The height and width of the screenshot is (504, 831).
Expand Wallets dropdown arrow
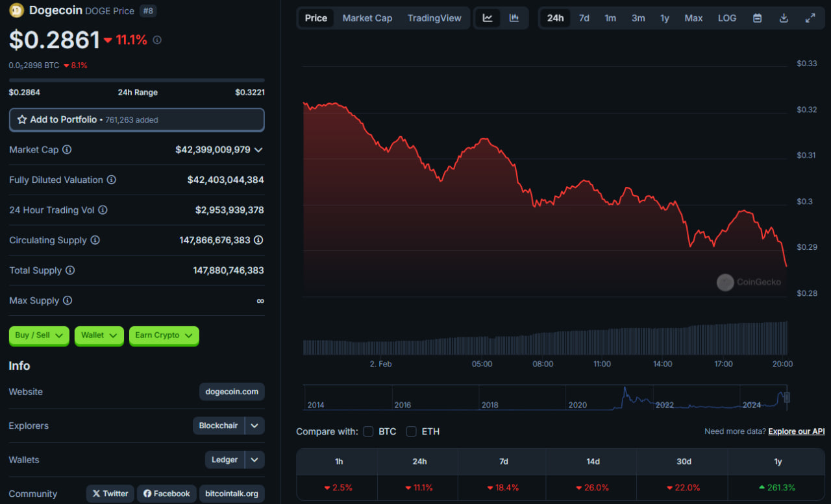(x=254, y=460)
